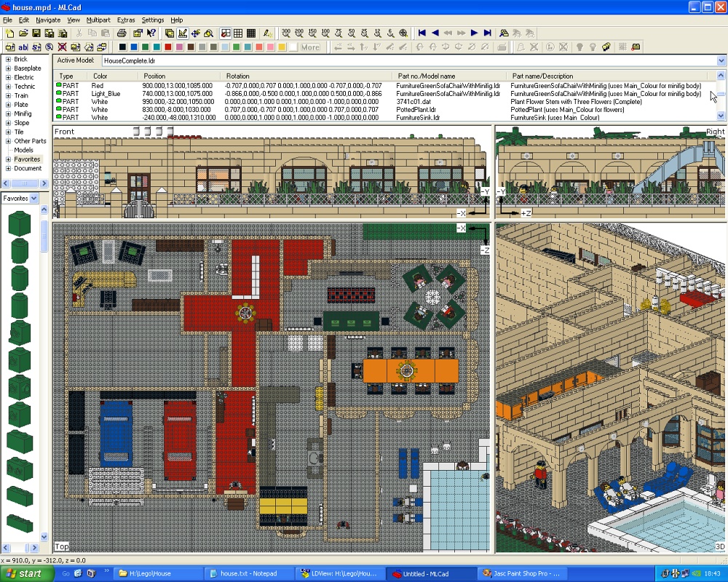Viewport: 728px width, 582px height.
Task: Go to next step with right arrow
Action: click(x=474, y=33)
